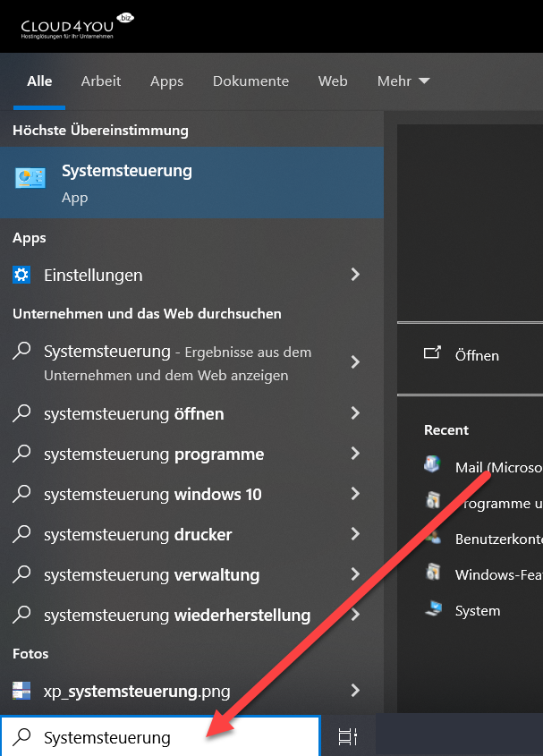Image resolution: width=543 pixels, height=756 pixels.
Task: Expand the Mehr dropdown
Action: pos(403,81)
